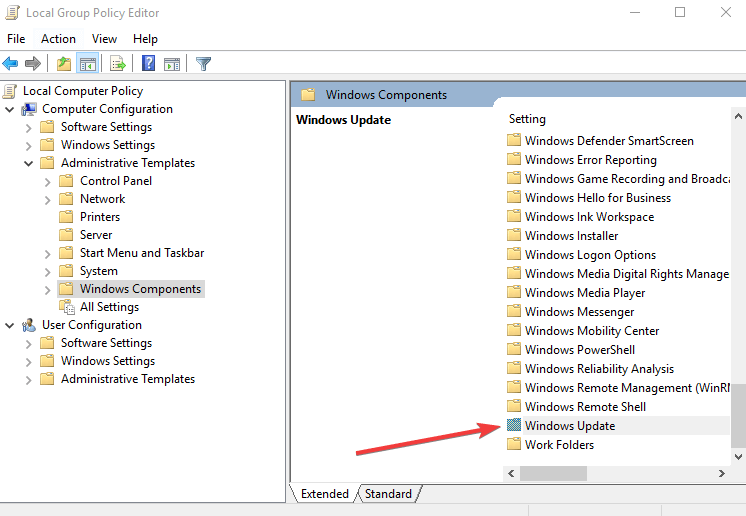Click the folder icon in Windows Components header
The width and height of the screenshot is (746, 516).
tap(308, 94)
